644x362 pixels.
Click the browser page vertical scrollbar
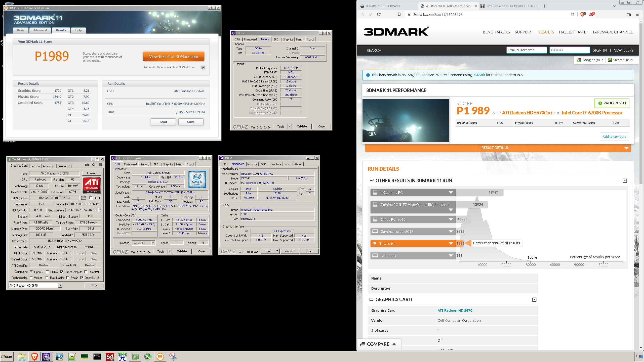tap(641, 103)
